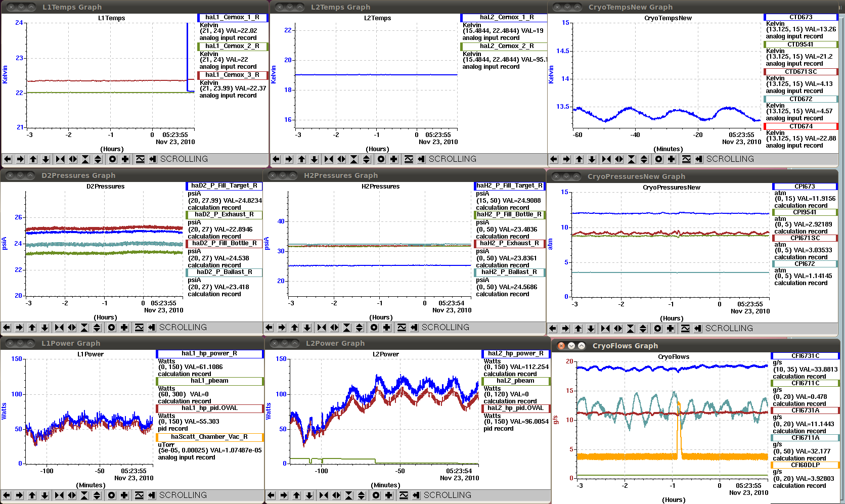Screen dimensions: 845x504
Task: Zoom out horizontally on D2Pressures graph
Action: [x=72, y=328]
